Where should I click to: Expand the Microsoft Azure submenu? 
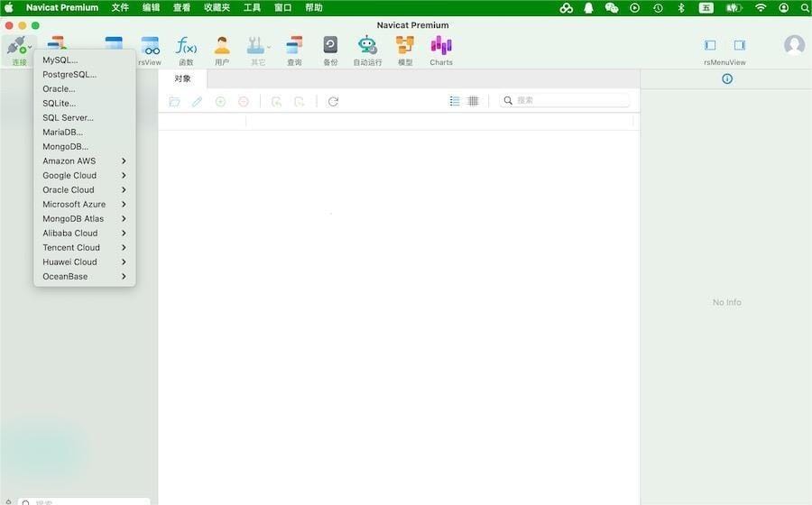click(85, 205)
